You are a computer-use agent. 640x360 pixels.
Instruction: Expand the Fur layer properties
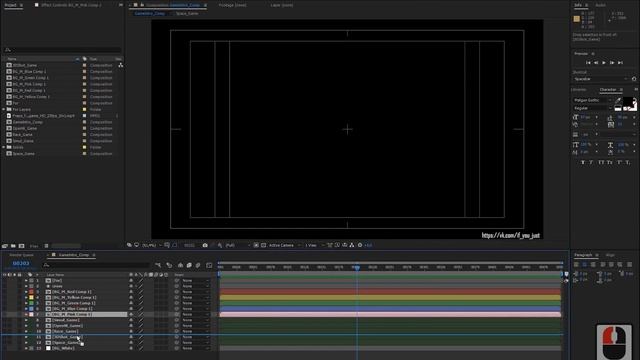pyautogui.click(x=26, y=281)
